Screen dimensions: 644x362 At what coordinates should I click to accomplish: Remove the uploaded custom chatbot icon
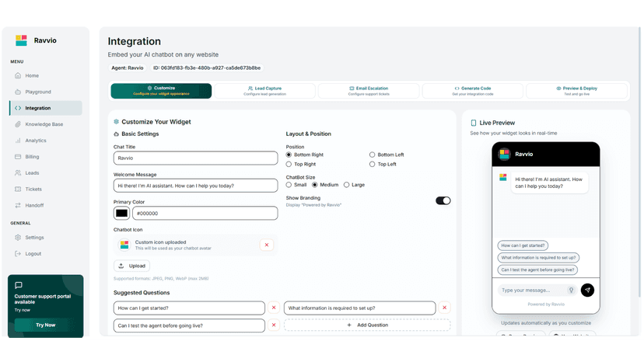267,245
